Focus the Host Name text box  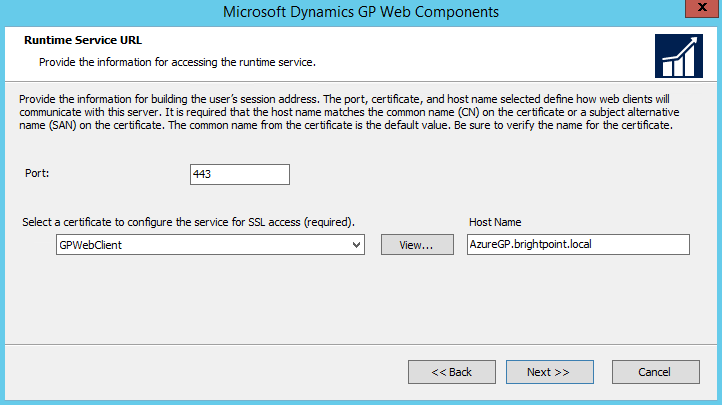[x=578, y=245]
